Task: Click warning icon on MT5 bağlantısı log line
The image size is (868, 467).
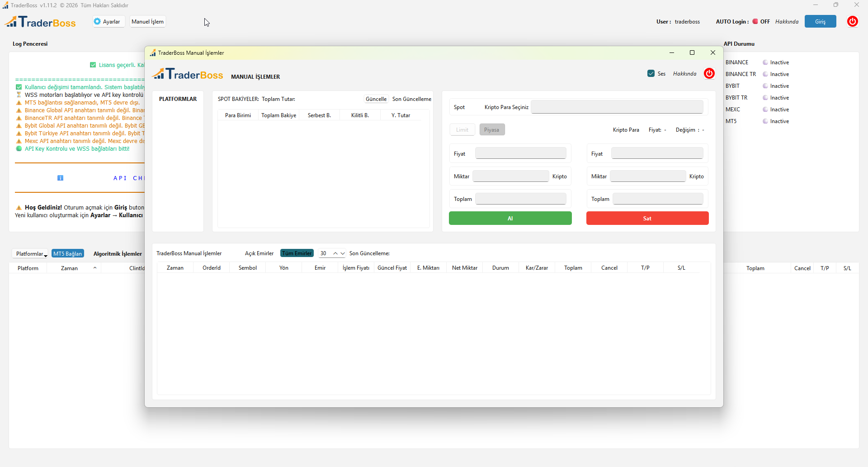Action: point(19,103)
